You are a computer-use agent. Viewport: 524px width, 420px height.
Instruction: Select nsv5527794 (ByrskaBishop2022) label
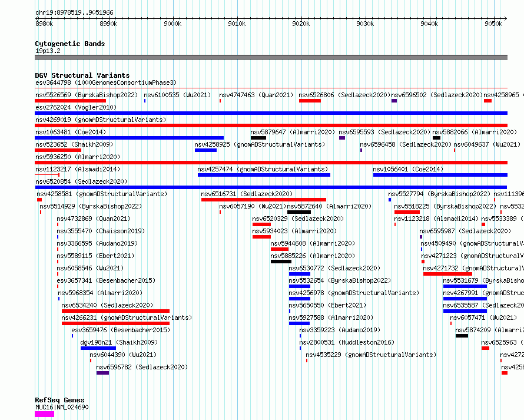coord(439,194)
